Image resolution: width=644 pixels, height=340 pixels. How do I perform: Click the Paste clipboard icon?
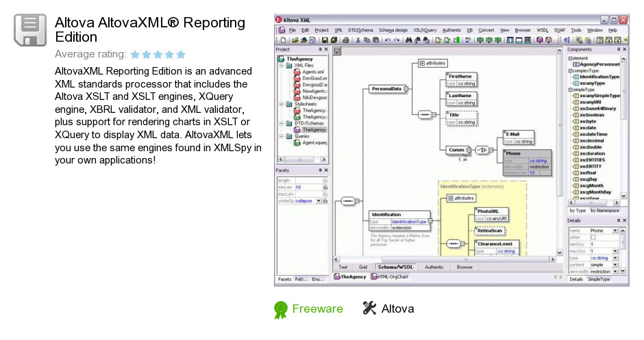(375, 40)
